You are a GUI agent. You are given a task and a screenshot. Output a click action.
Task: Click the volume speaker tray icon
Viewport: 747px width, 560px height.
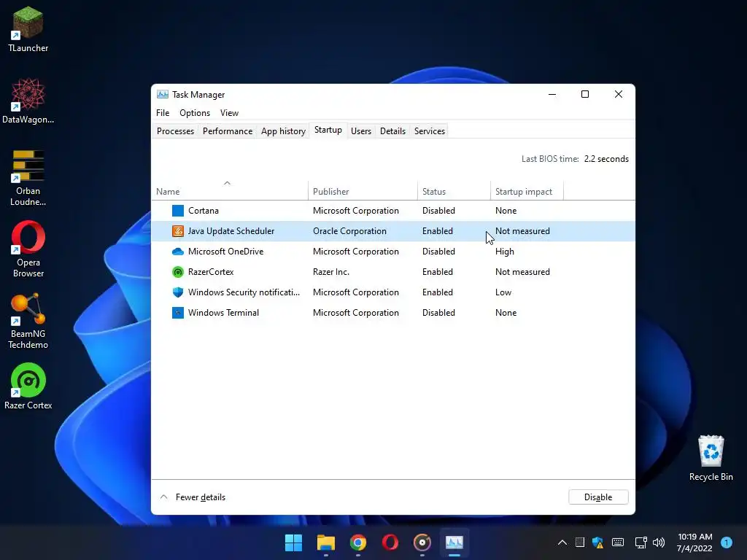click(x=659, y=542)
